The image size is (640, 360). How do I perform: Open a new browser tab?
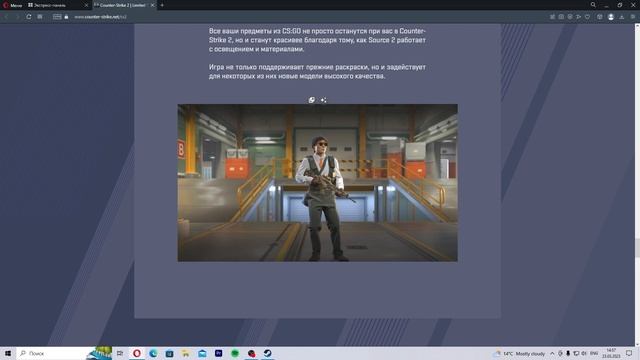click(x=162, y=5)
